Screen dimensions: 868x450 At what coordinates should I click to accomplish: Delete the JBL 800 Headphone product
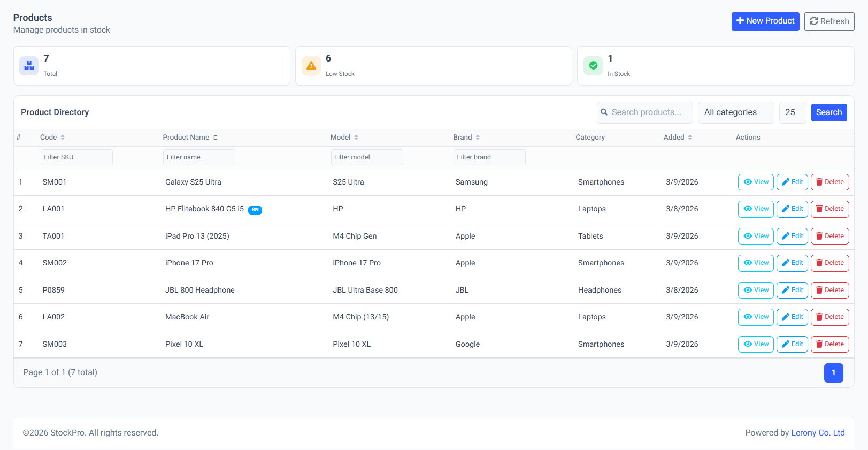click(x=829, y=290)
